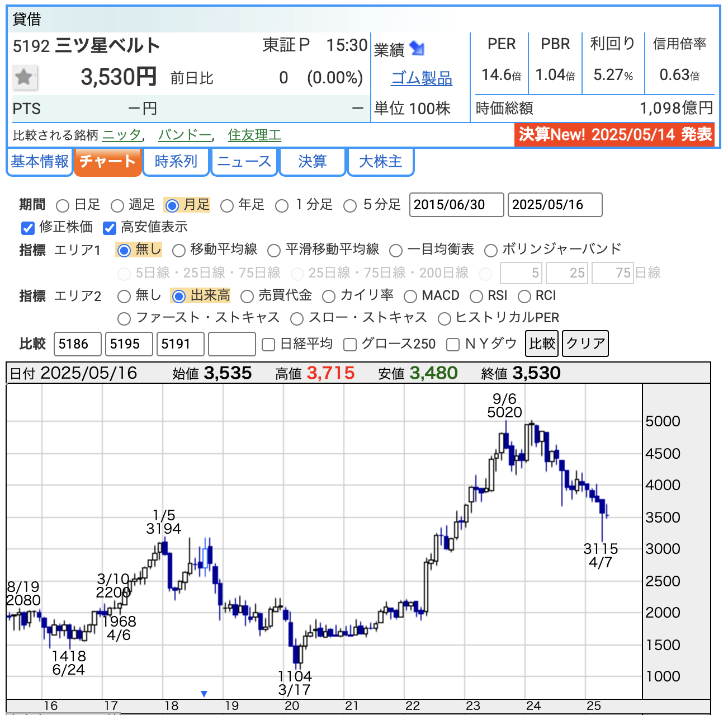Screen dimensions: 728x715
Task: Click the 信用倍率 0.63倍 value
Action: point(679,75)
